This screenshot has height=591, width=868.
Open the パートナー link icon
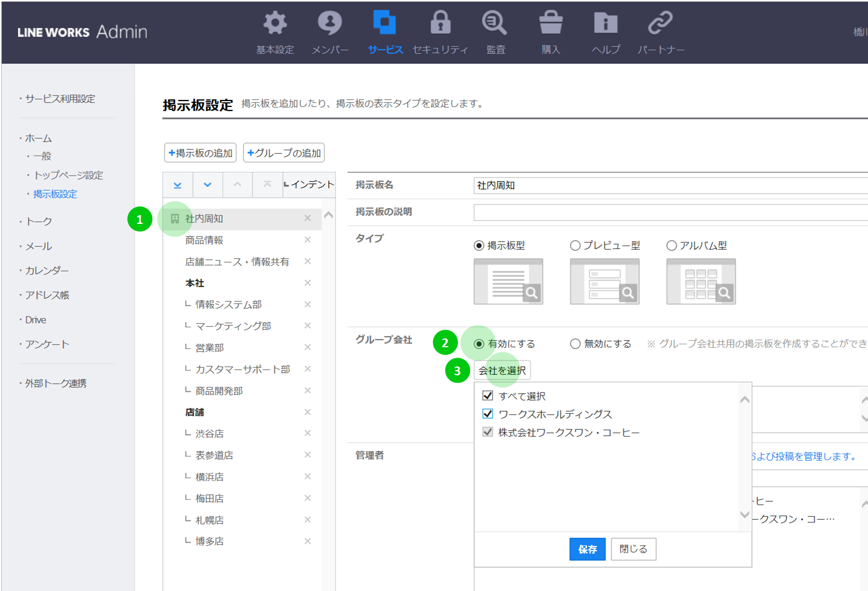[x=660, y=23]
